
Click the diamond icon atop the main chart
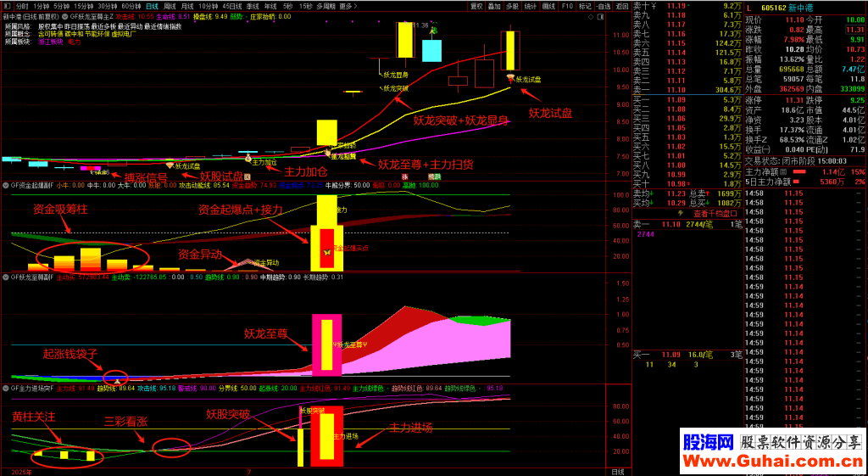591,17
